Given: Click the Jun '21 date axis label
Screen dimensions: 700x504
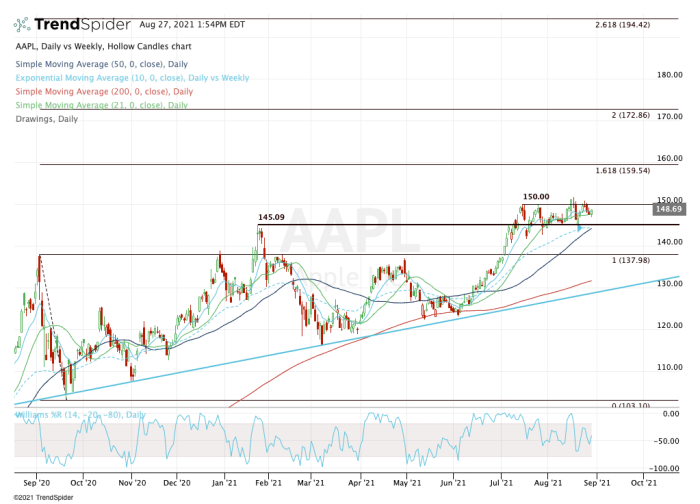Looking at the screenshot, I should [x=453, y=483].
